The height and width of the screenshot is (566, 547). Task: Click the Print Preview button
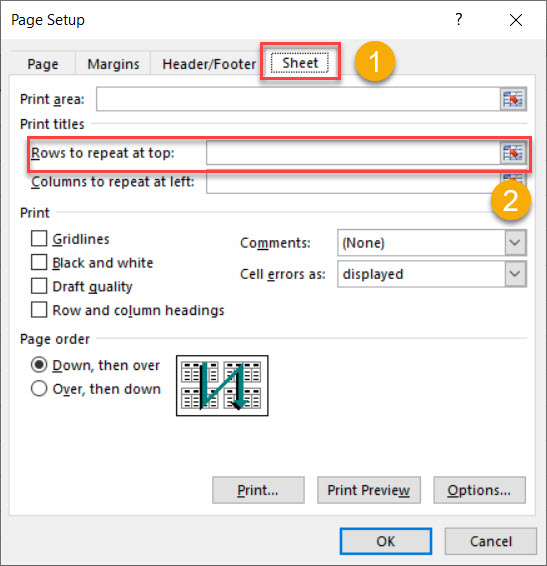click(x=369, y=490)
